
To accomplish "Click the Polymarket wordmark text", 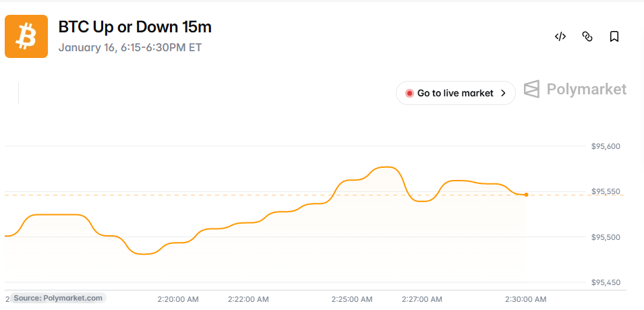I will 587,89.
